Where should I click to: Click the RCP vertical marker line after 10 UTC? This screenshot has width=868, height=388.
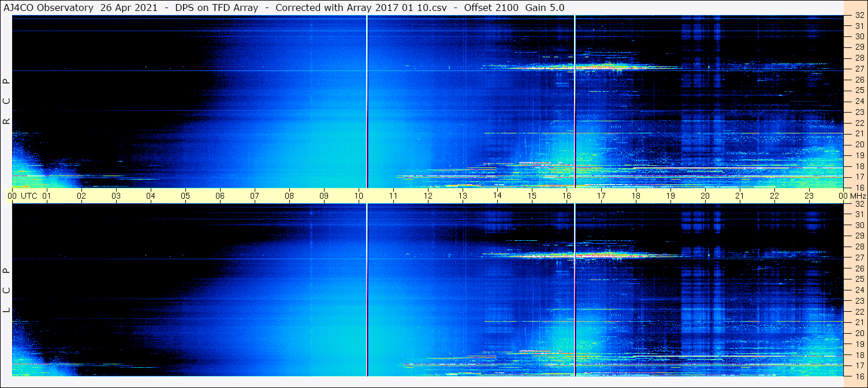(367, 102)
